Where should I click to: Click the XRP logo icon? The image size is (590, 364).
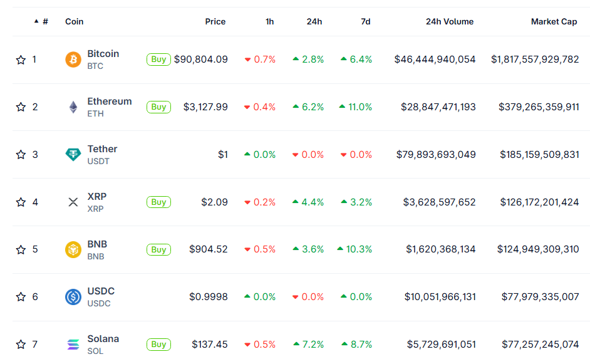(73, 202)
